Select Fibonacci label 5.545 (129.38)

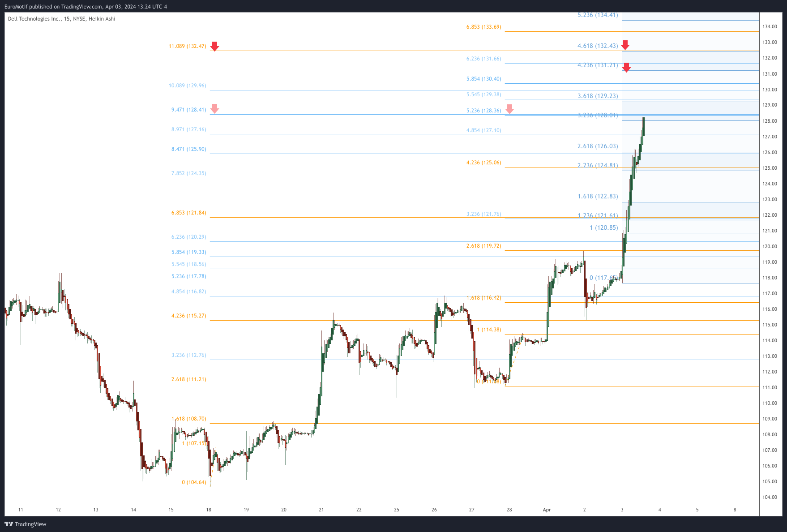coord(484,94)
